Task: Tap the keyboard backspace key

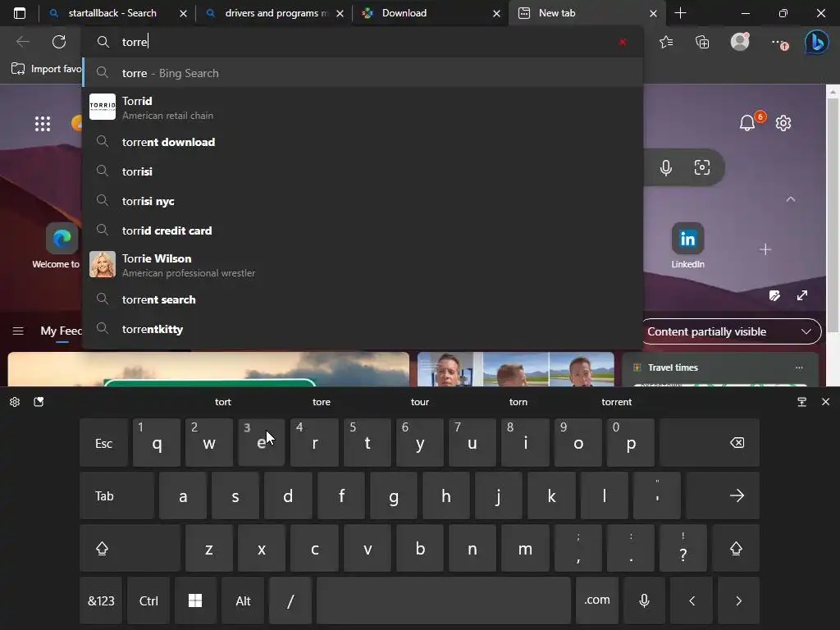Action: (710, 443)
